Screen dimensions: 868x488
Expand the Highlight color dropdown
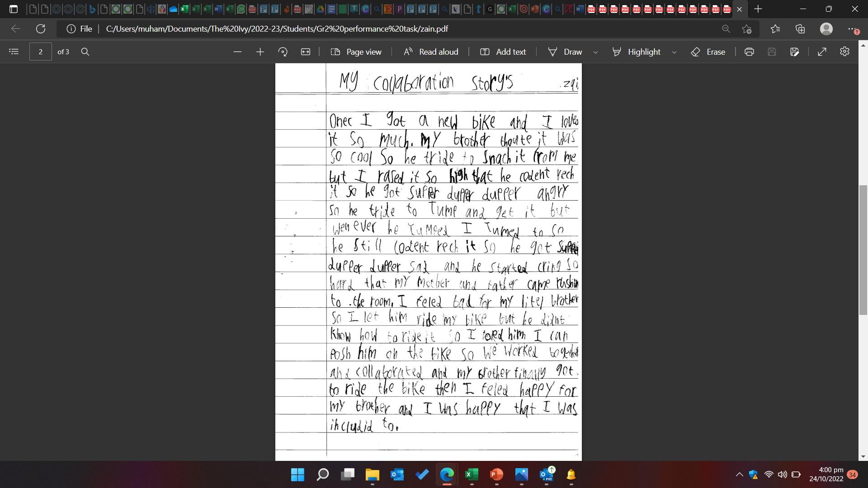[674, 52]
